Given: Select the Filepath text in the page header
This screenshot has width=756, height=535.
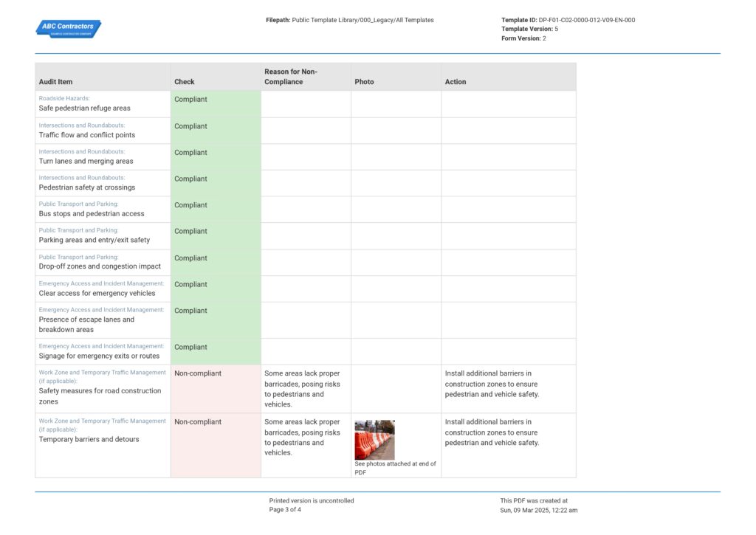Looking at the screenshot, I should tap(352, 20).
